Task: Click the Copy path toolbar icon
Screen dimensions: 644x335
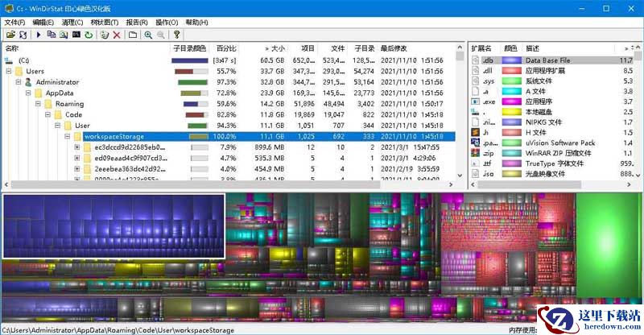Action: pyautogui.click(x=51, y=35)
